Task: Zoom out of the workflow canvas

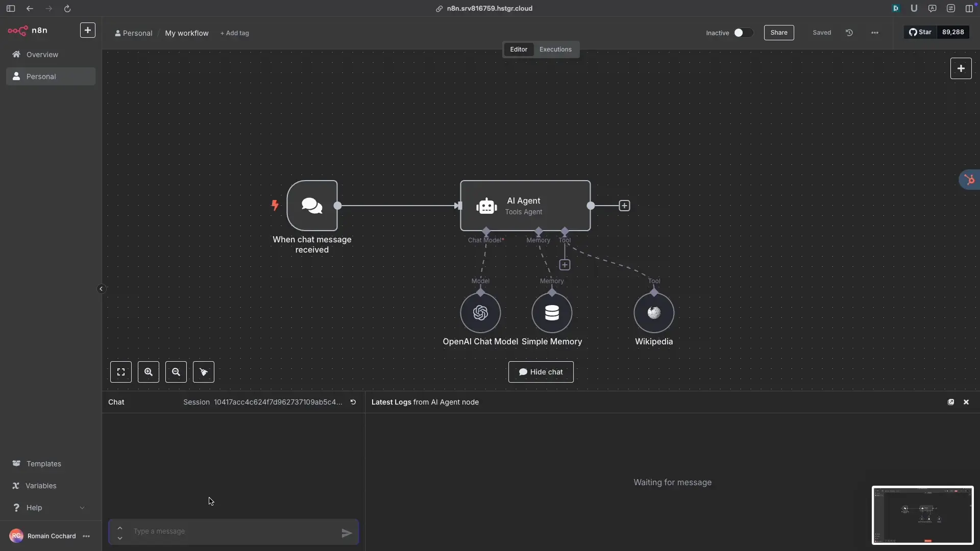Action: (176, 372)
